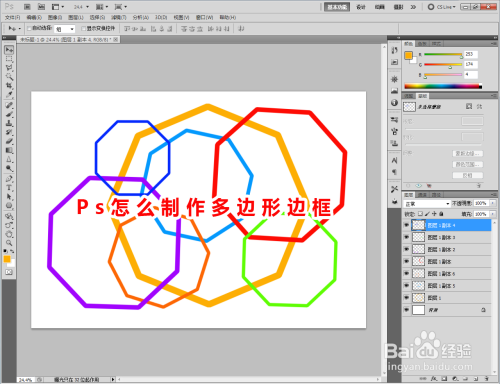Hide the 图层 1 副本 4 layer
This screenshot has height=384, width=500.
pos(406,225)
